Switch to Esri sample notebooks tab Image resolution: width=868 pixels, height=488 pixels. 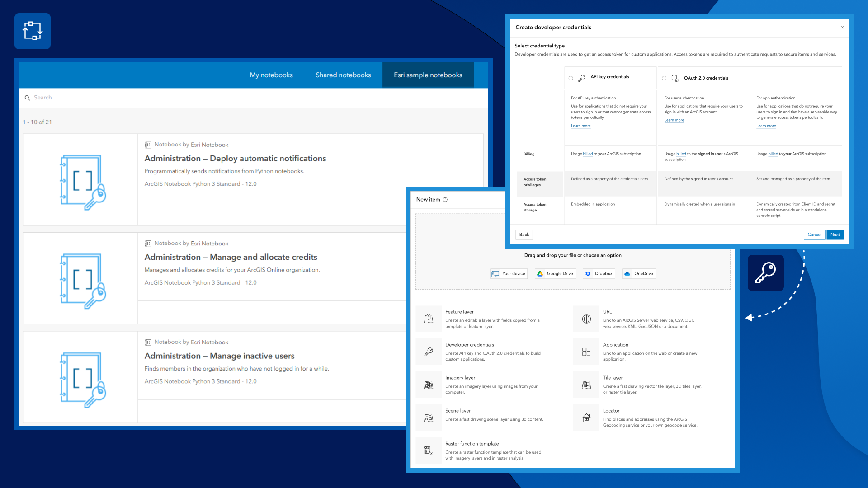point(428,75)
